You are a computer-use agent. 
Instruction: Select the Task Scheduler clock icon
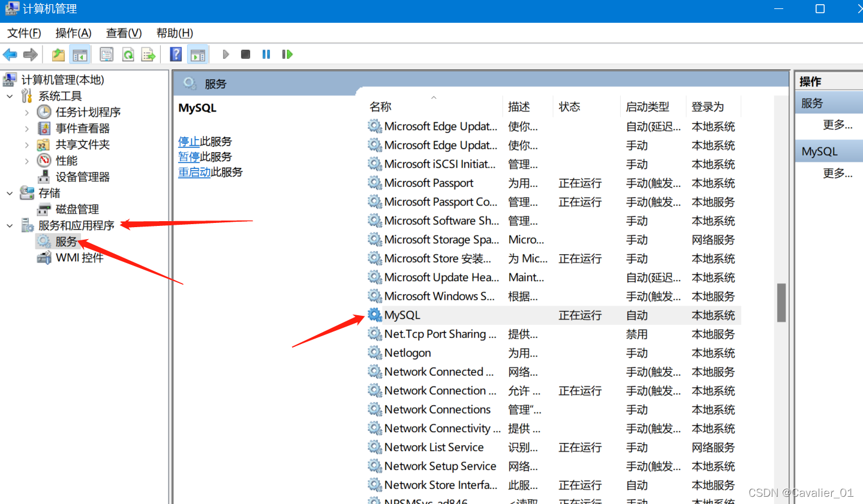(44, 112)
